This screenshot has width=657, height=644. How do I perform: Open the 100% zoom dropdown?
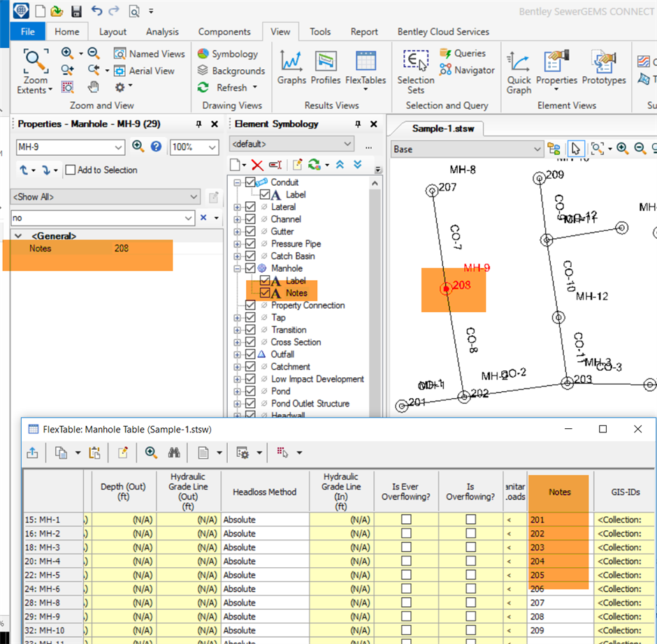[x=212, y=147]
